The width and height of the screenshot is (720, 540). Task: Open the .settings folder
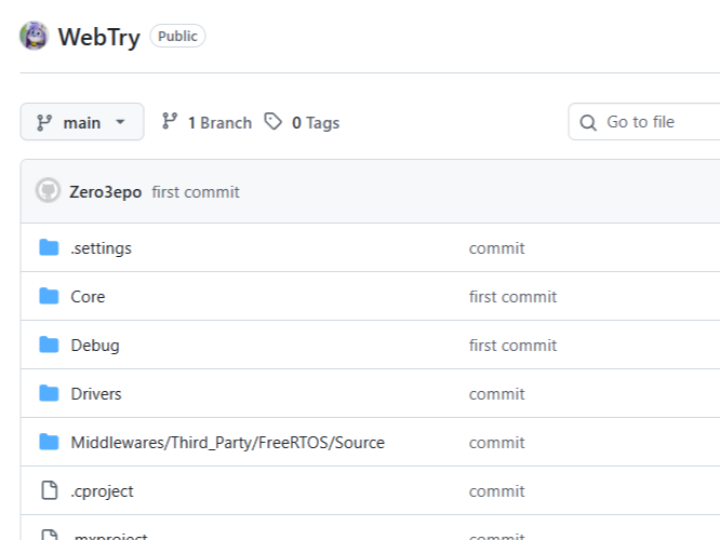click(101, 248)
